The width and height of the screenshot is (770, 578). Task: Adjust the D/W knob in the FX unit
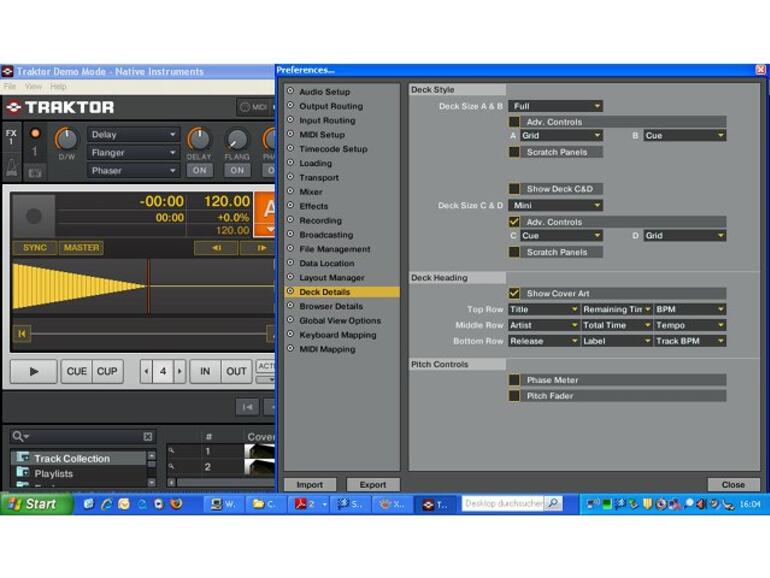point(66,139)
